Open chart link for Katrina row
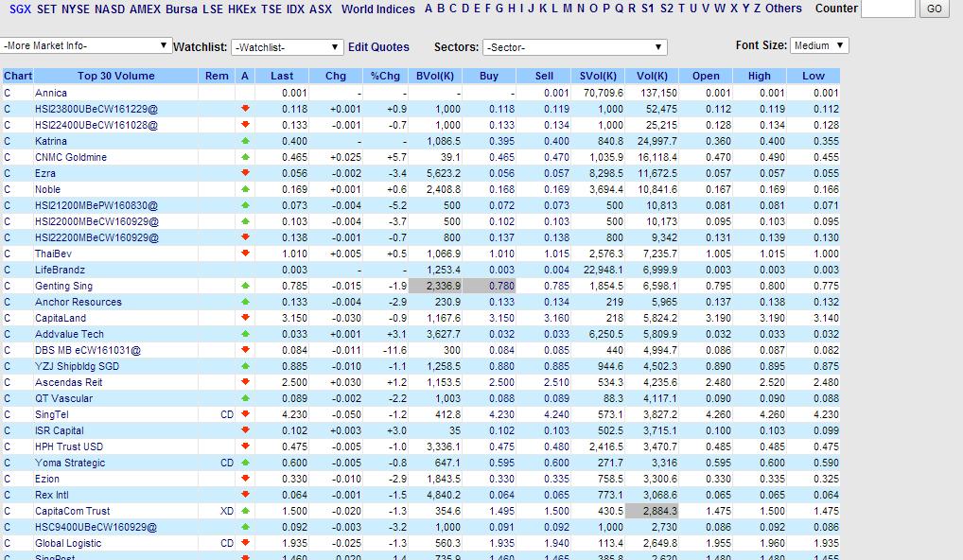 (8, 141)
